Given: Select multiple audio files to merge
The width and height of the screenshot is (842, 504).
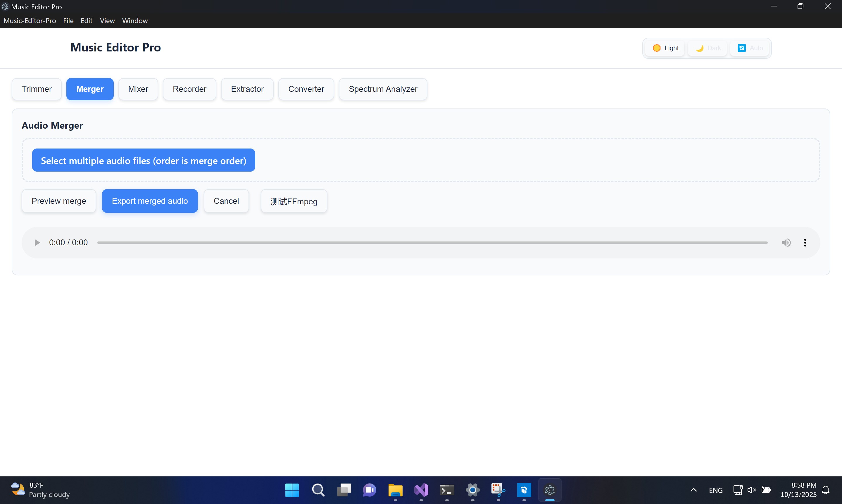Looking at the screenshot, I should [144, 160].
